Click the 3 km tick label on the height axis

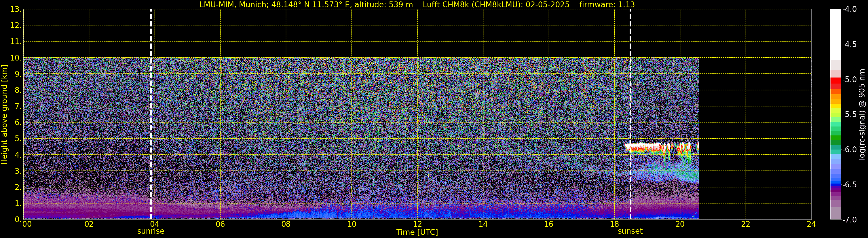pos(18,171)
